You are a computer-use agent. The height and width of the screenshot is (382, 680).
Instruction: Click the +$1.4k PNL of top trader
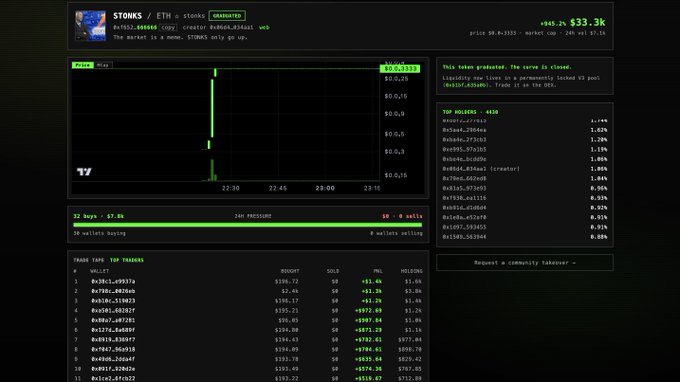pyautogui.click(x=372, y=281)
